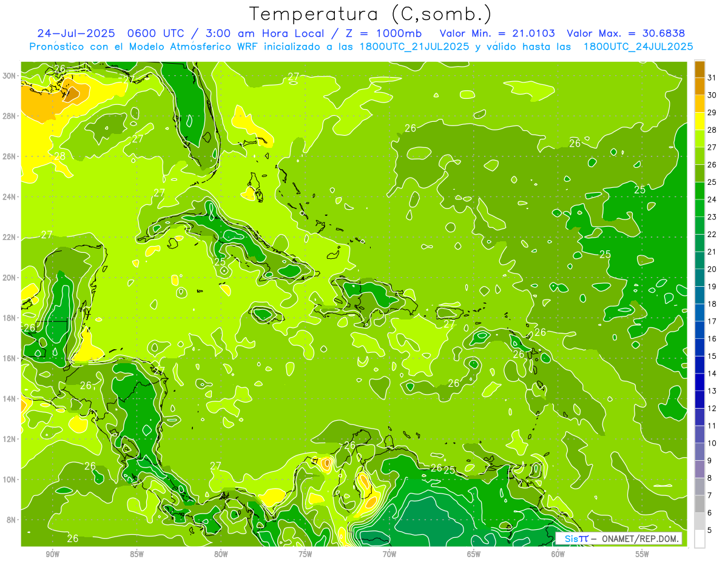Click the '90W' longitude axis label
The width and height of the screenshot is (728, 562).
click(52, 554)
